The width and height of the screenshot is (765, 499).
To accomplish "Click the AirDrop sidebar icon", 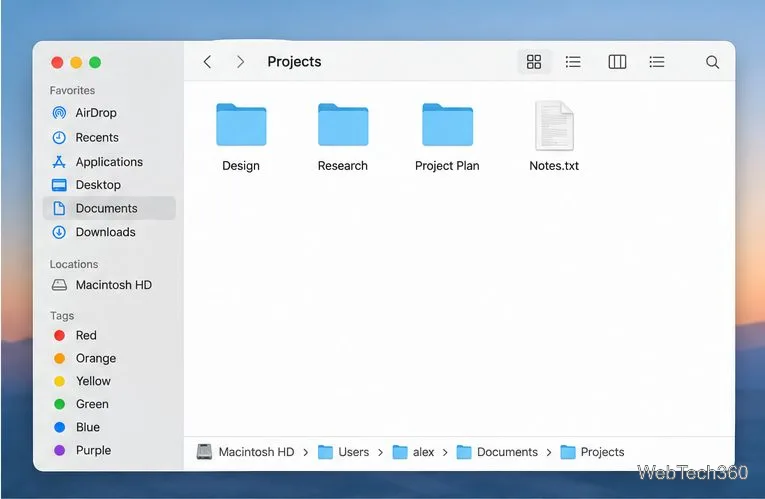I will [x=59, y=113].
